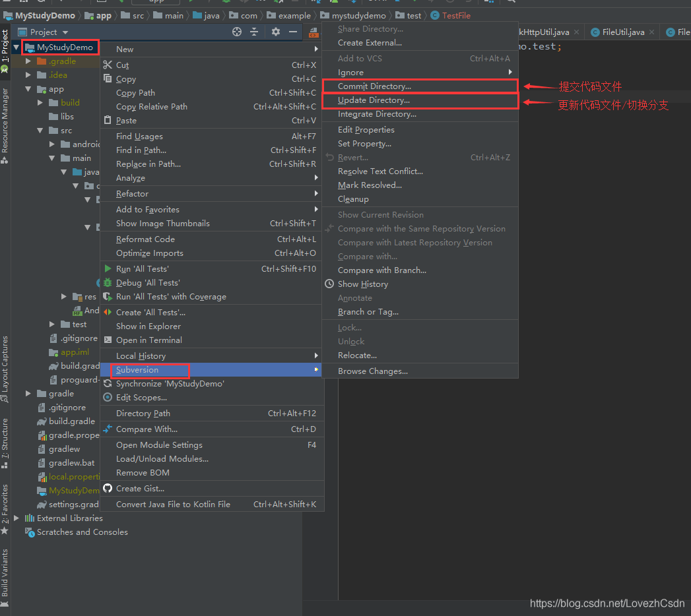Hide the Project panel with minus icon
This screenshot has width=691, height=616.
point(293,32)
